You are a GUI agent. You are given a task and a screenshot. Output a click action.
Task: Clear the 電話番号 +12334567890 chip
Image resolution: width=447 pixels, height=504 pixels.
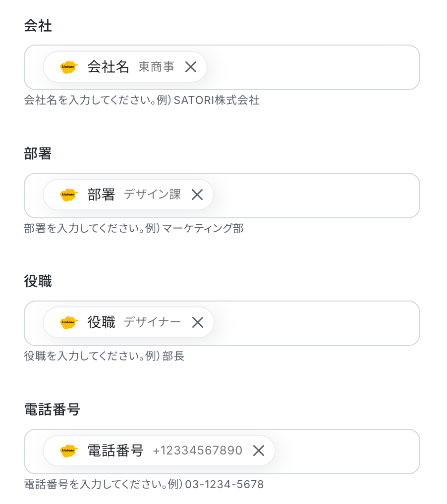(x=259, y=451)
